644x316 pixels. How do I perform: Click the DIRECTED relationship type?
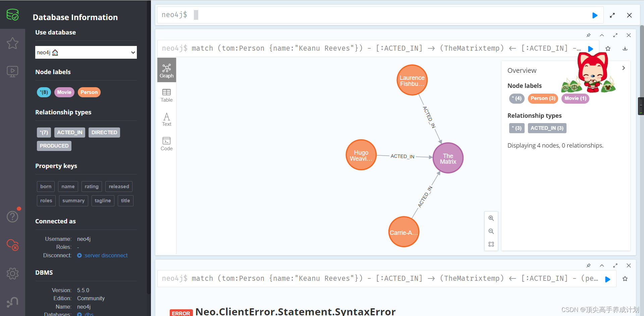point(104,133)
